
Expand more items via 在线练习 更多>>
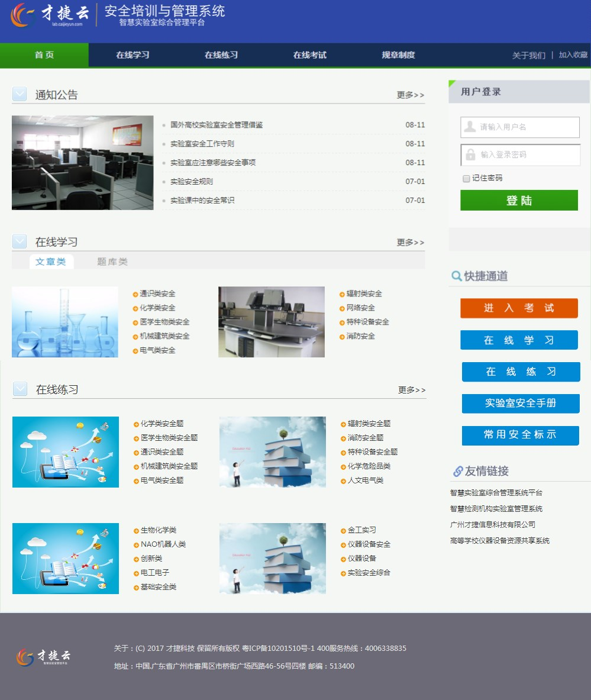(x=411, y=390)
